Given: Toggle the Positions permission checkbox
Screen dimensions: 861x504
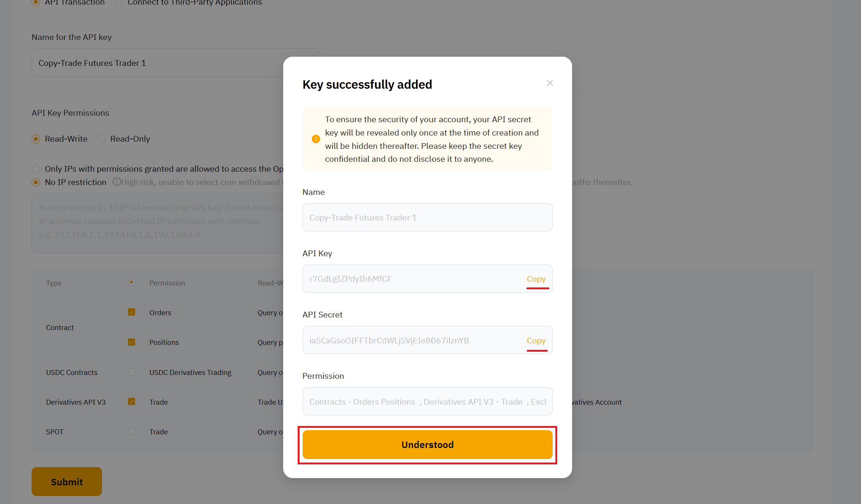Looking at the screenshot, I should click(x=131, y=342).
